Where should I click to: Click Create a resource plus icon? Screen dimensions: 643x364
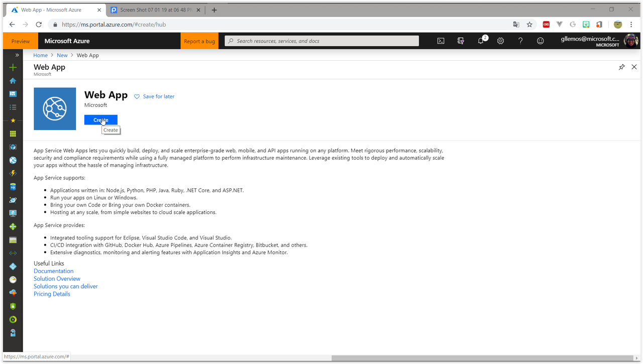pos(13,68)
